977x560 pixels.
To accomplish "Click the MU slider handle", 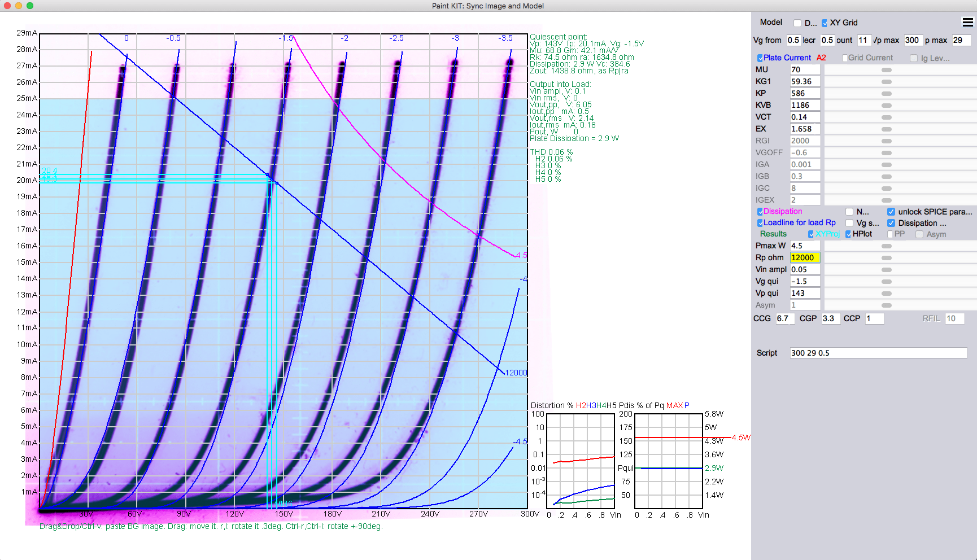I will pyautogui.click(x=887, y=70).
